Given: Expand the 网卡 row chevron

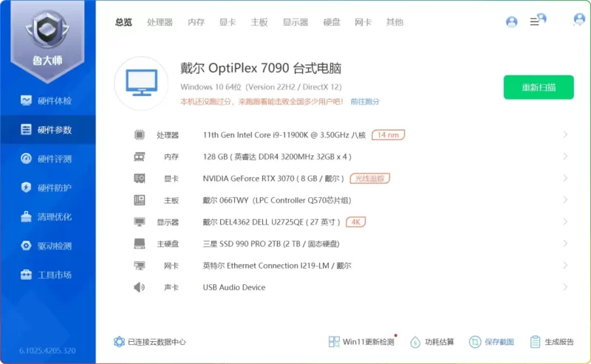Looking at the screenshot, I should pos(565,266).
